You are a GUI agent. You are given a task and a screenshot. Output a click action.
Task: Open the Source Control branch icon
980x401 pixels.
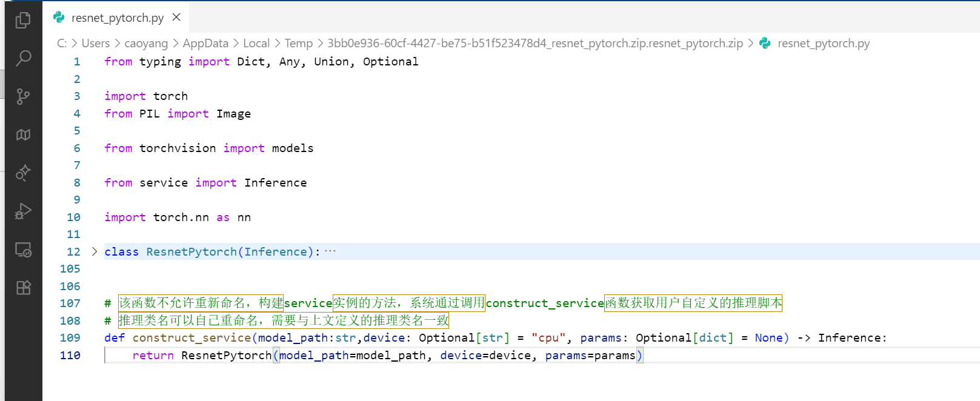pyautogui.click(x=23, y=96)
